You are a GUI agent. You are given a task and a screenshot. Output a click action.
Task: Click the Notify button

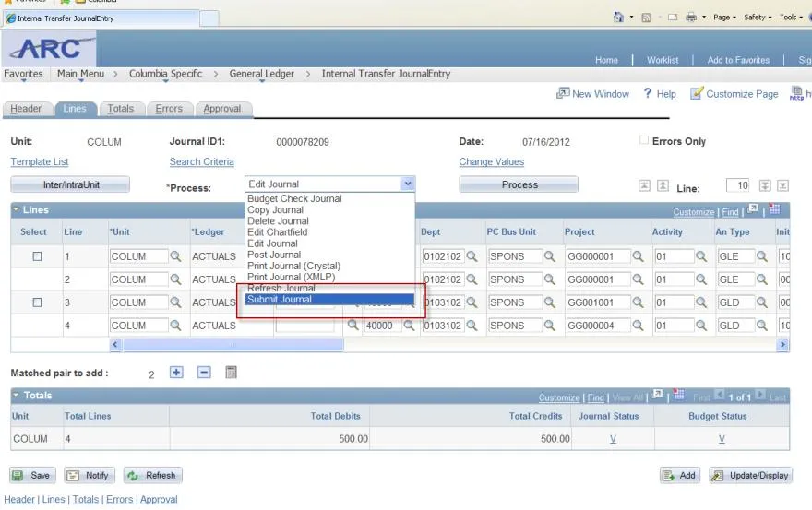[89, 475]
